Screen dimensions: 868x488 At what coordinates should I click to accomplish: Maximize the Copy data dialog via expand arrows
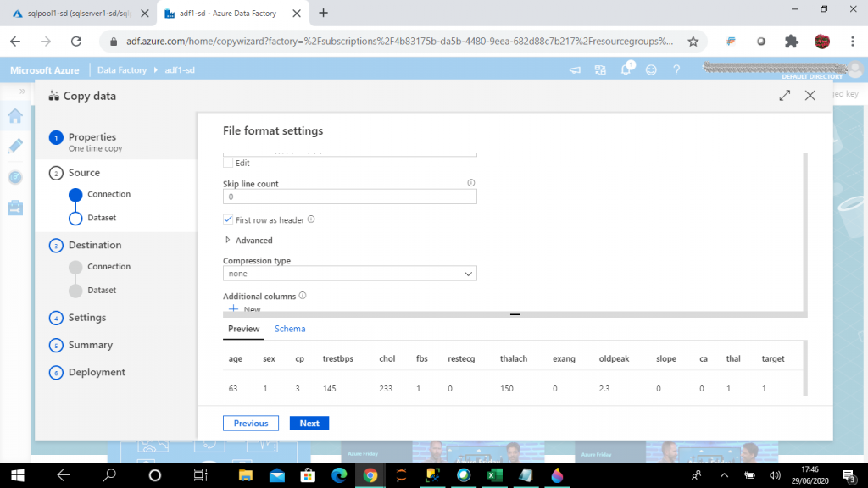[x=784, y=95]
